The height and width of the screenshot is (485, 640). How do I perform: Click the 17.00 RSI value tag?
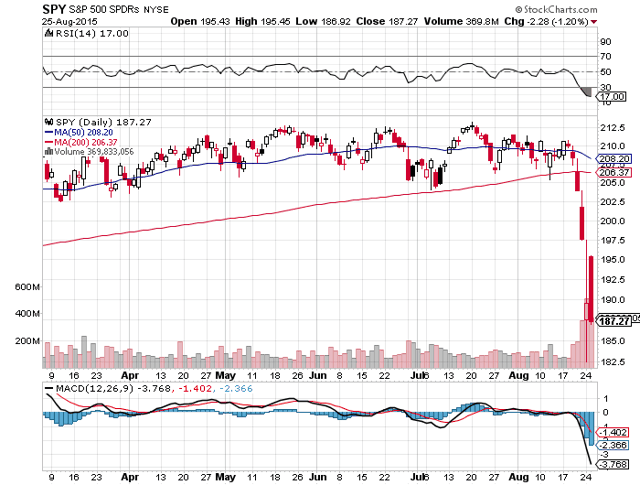[x=611, y=97]
